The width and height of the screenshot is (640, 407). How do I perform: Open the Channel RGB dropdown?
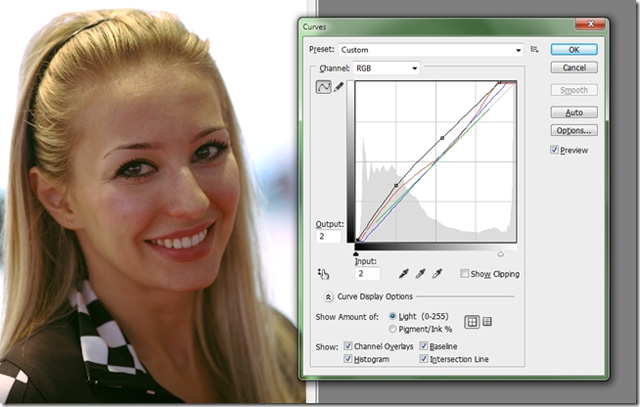pos(386,68)
